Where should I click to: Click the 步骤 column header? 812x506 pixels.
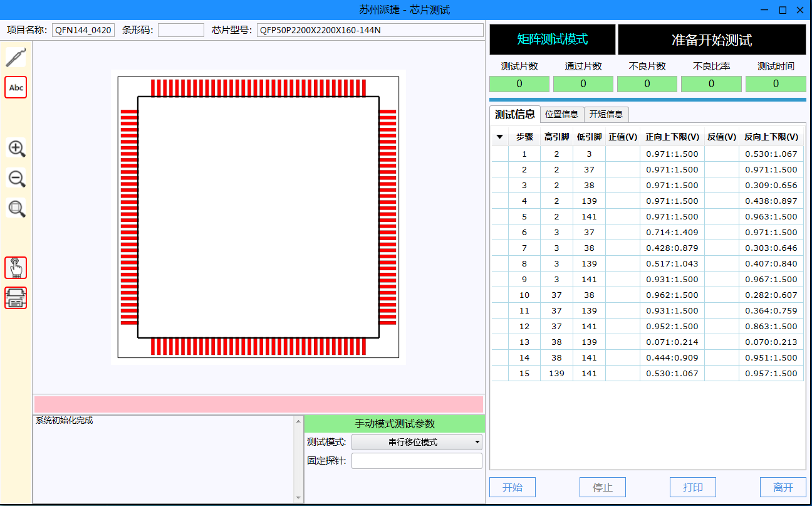pos(524,137)
